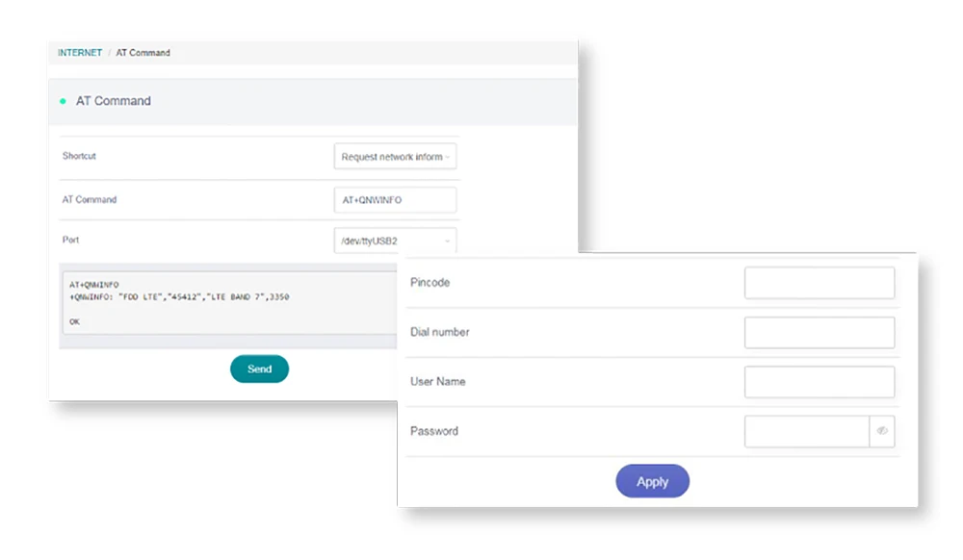Select the Dial number input box
Image resolution: width=963 pixels, height=560 pixels.
click(x=820, y=333)
